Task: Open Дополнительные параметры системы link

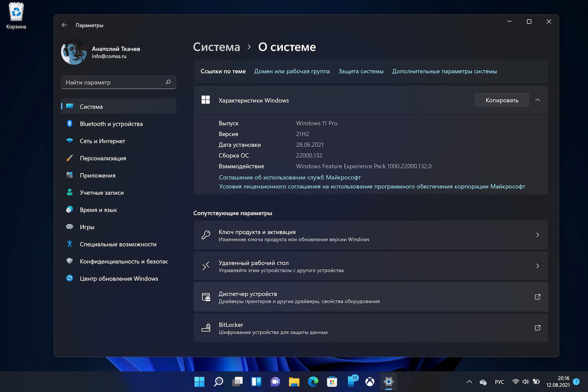Action: click(x=445, y=71)
